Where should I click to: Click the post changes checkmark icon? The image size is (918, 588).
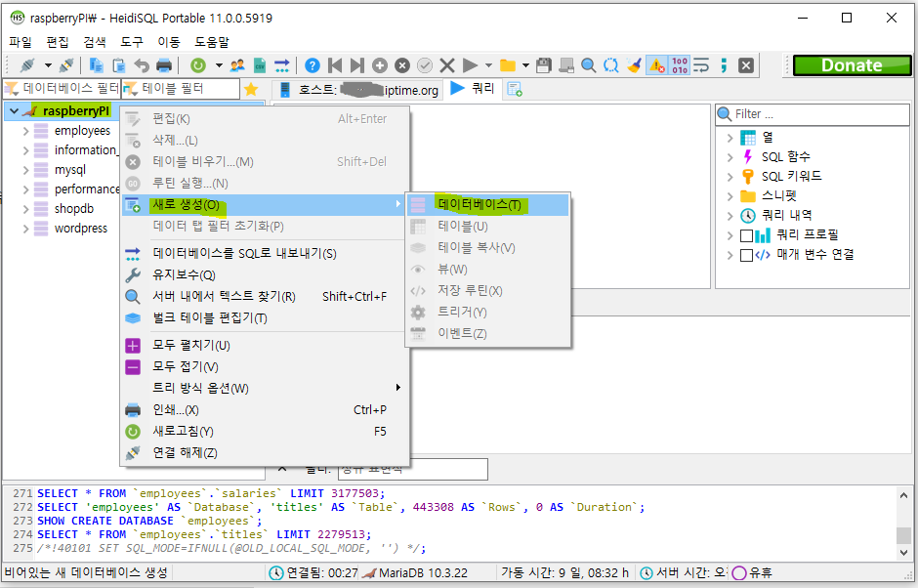pos(425,65)
